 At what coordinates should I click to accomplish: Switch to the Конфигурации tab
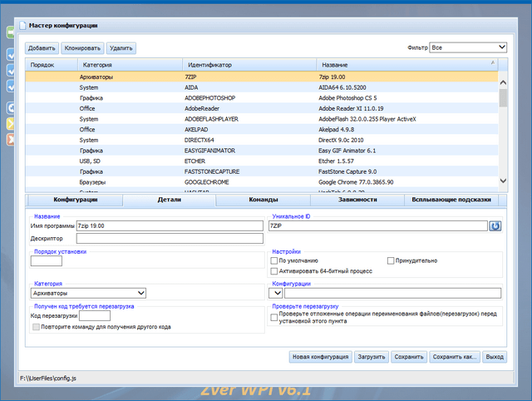tap(76, 200)
